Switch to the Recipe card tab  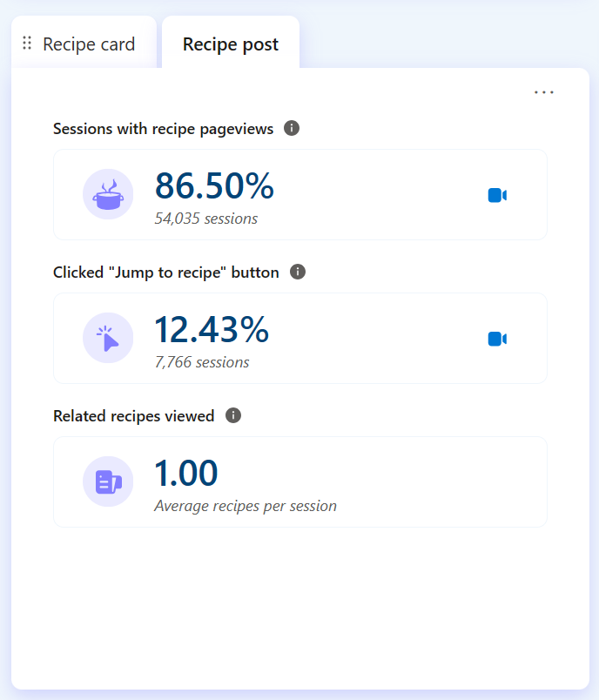84,44
